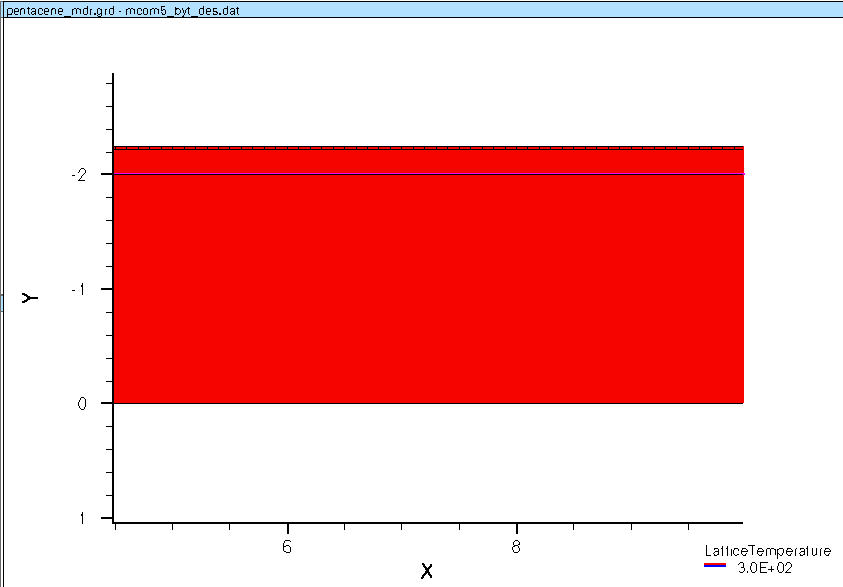Click the horizontal X axis line
The width and height of the screenshot is (843, 587).
(428, 522)
